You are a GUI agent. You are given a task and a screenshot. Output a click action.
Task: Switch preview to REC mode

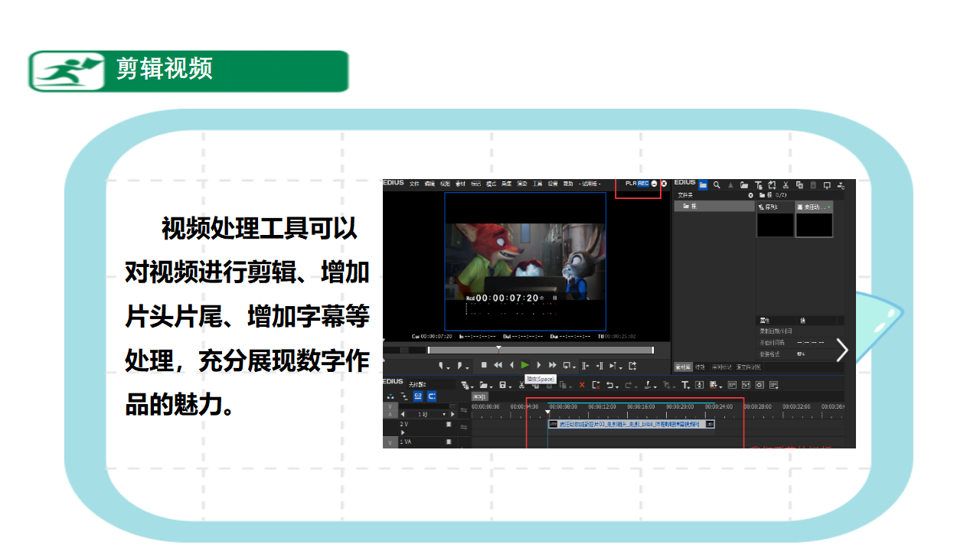pos(643,184)
